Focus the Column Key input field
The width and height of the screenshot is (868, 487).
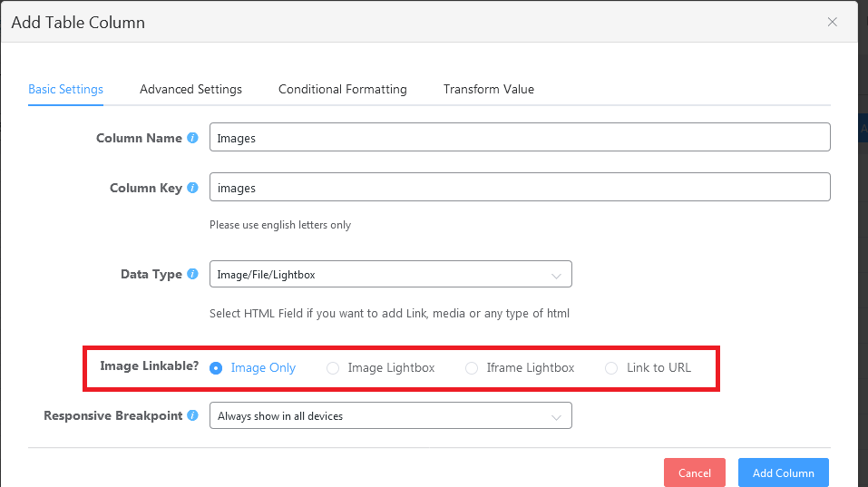click(x=519, y=188)
